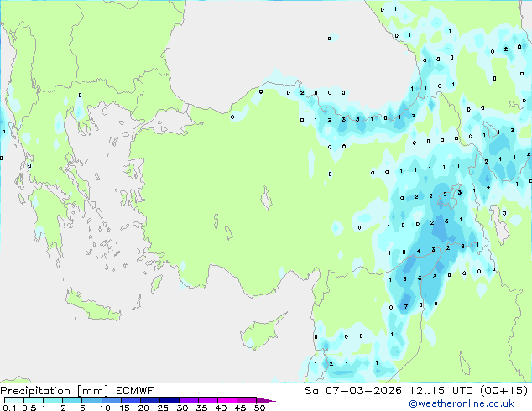532x411 pixels.
Task: Open the weatheronline.co.uk link
Action: point(462,403)
